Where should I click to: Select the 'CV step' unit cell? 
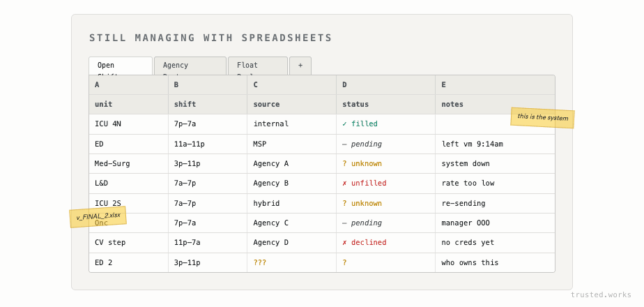[128, 243]
